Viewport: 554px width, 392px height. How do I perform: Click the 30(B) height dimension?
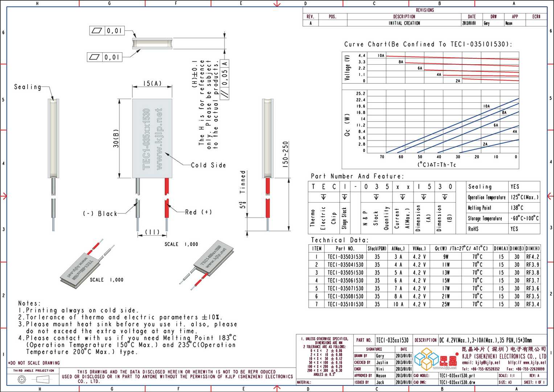pos(116,138)
